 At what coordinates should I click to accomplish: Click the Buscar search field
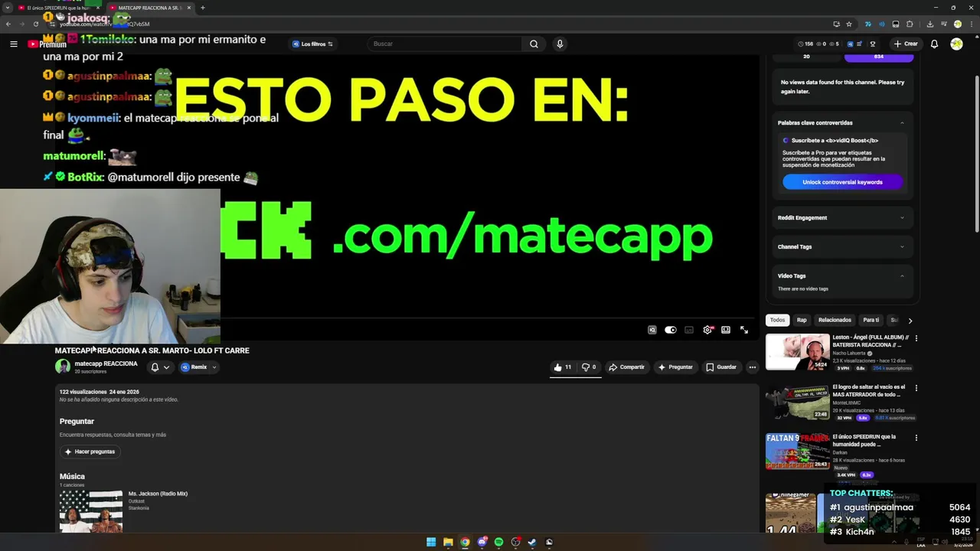click(x=446, y=44)
